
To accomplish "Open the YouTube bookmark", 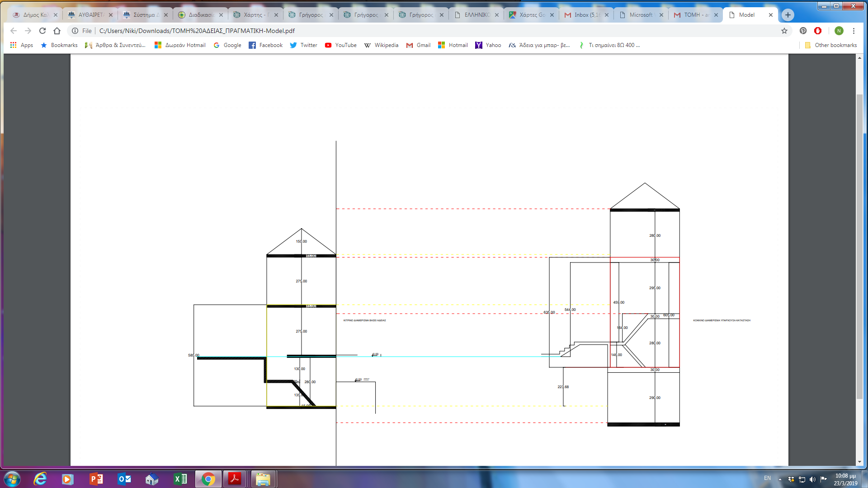I will (x=341, y=45).
